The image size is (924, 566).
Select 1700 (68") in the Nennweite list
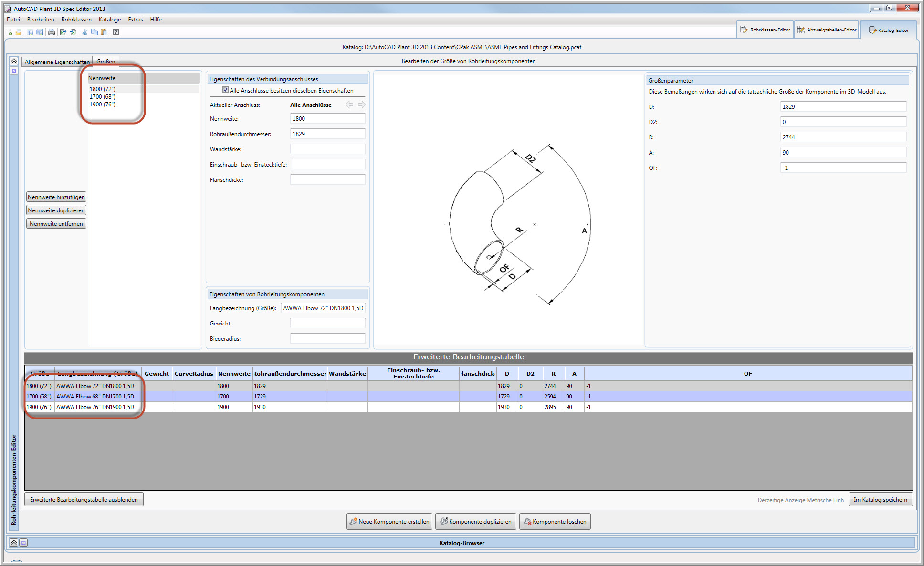coord(144,96)
